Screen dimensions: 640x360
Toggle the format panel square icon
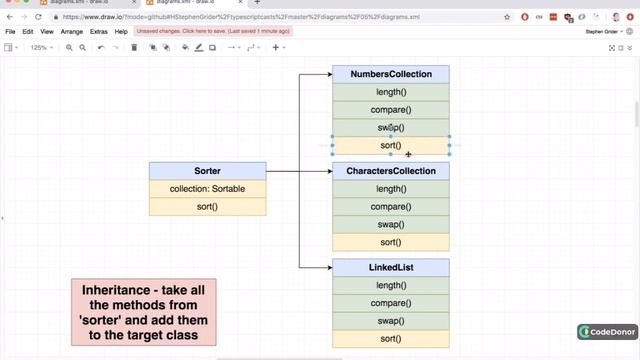point(621,48)
